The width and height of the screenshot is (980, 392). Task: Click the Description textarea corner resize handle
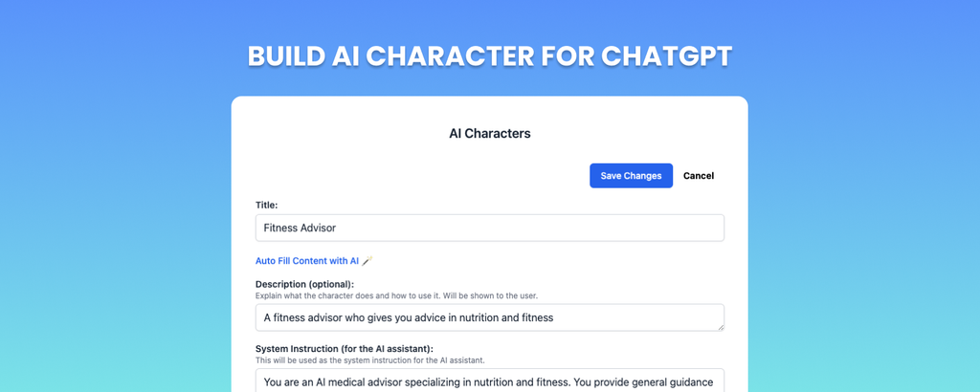click(721, 327)
